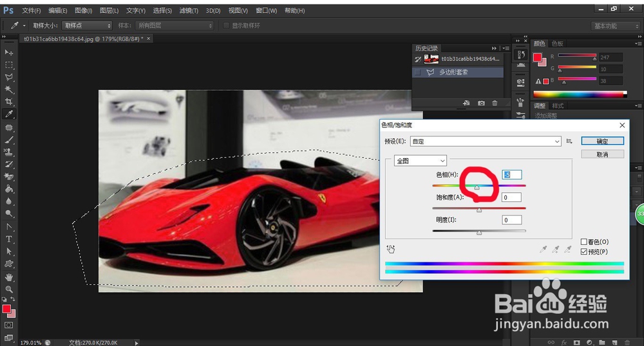Screen dimensions: 644x346
Task: Select the Blur tool
Action: [8, 201]
